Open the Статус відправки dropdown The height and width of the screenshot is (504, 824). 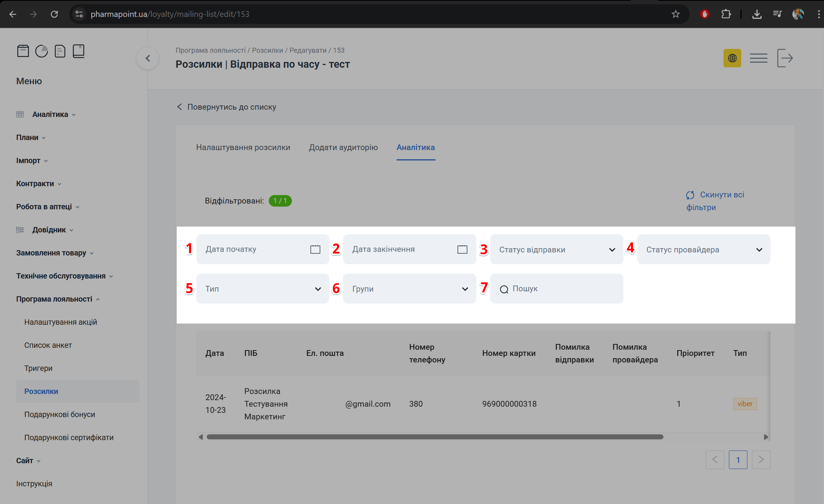click(556, 249)
